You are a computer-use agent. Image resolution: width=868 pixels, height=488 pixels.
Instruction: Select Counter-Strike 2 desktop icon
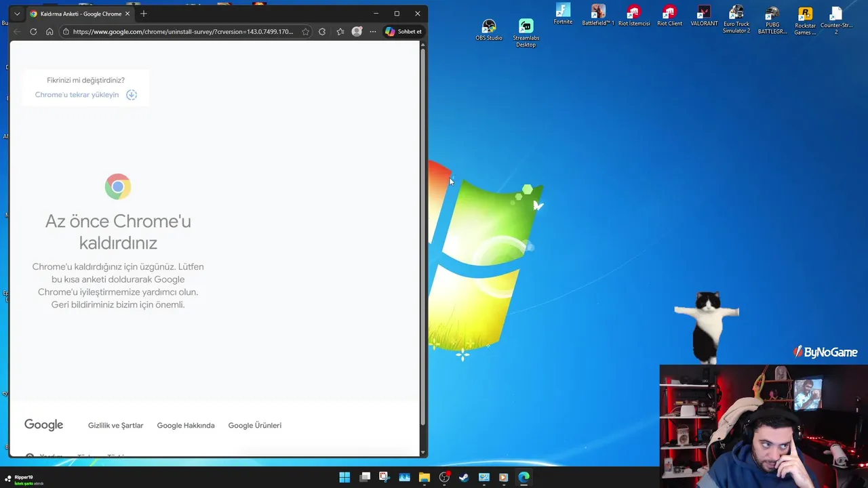(836, 20)
